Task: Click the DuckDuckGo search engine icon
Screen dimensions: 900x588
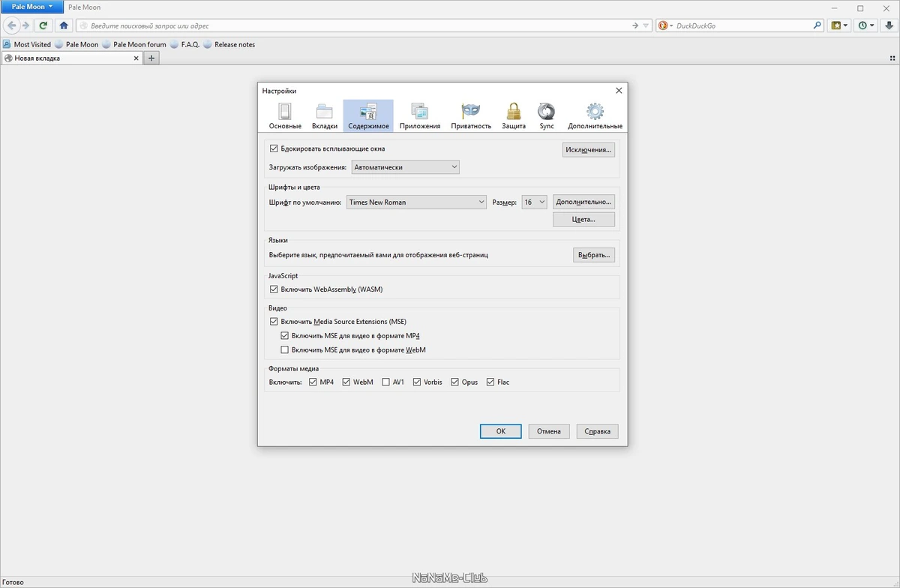Action: pos(662,25)
